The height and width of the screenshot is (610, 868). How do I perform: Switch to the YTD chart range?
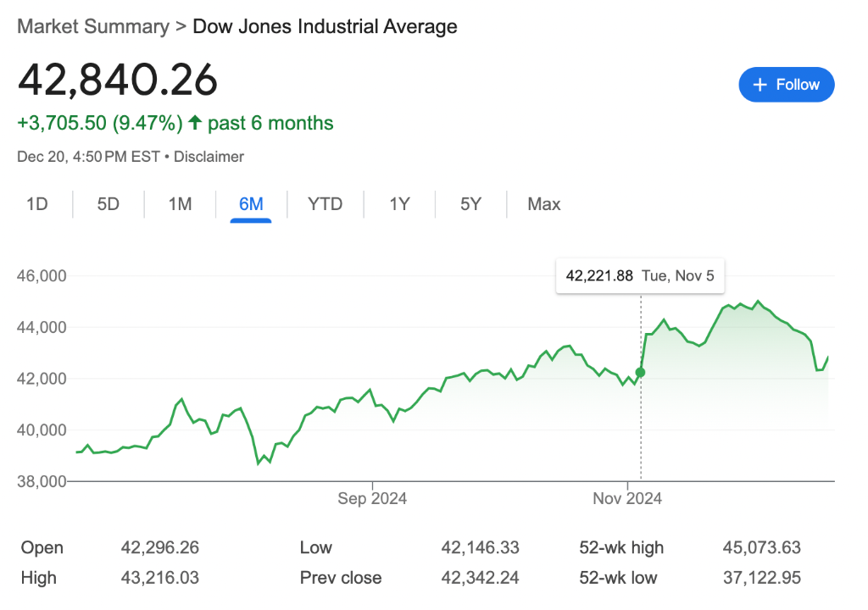point(325,204)
